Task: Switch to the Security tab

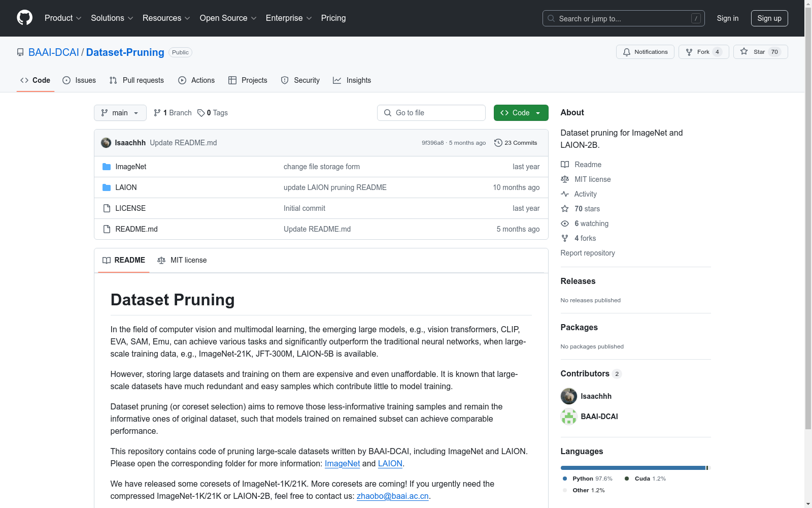Action: [300, 80]
